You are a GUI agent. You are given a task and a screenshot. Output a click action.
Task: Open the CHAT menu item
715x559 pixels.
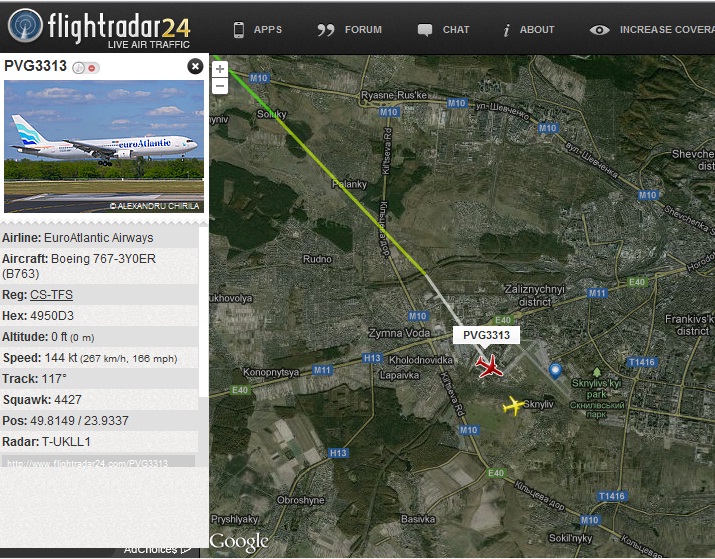point(456,30)
